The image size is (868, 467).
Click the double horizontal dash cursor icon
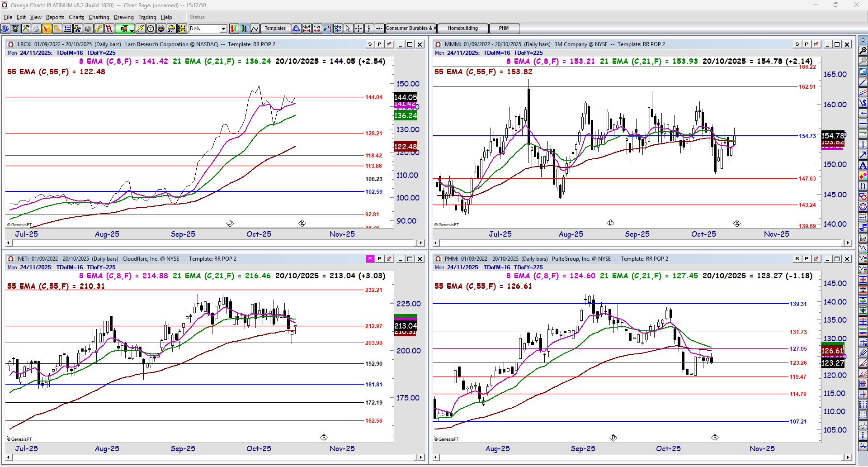point(379,29)
